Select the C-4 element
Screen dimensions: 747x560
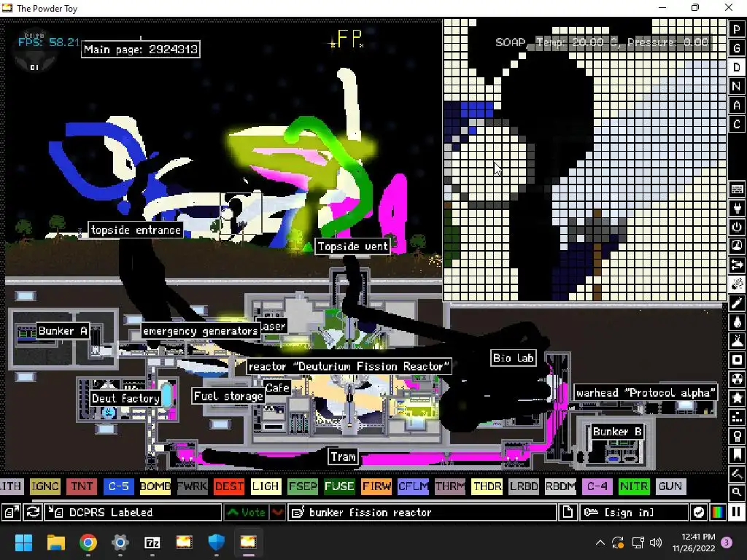click(x=597, y=486)
